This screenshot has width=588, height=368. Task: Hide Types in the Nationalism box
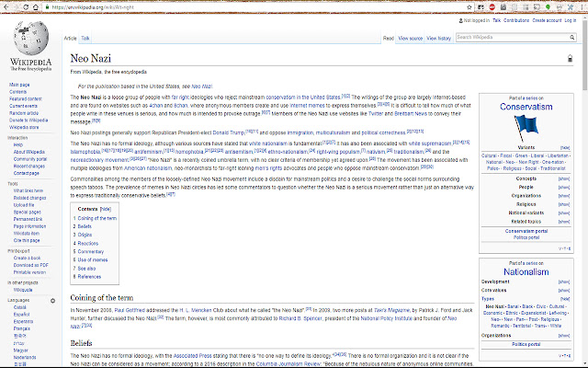565,299
